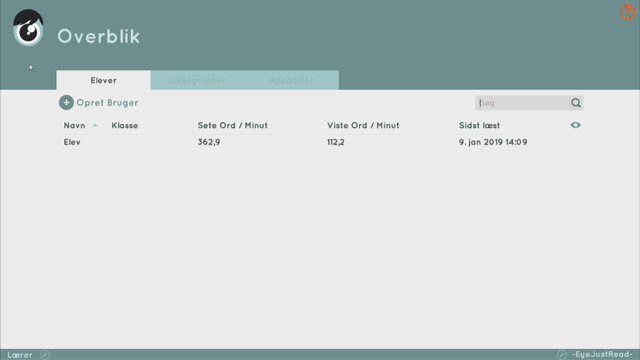
Task: Open the Rapporter tab
Action: (x=291, y=80)
